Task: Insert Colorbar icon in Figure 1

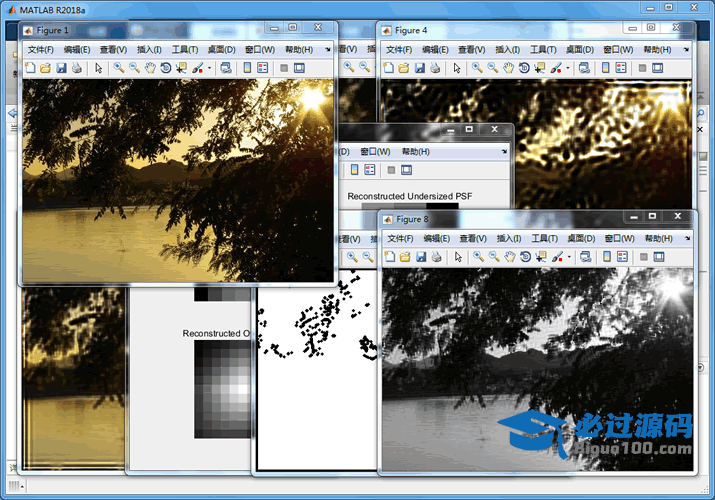Action: pos(247,68)
